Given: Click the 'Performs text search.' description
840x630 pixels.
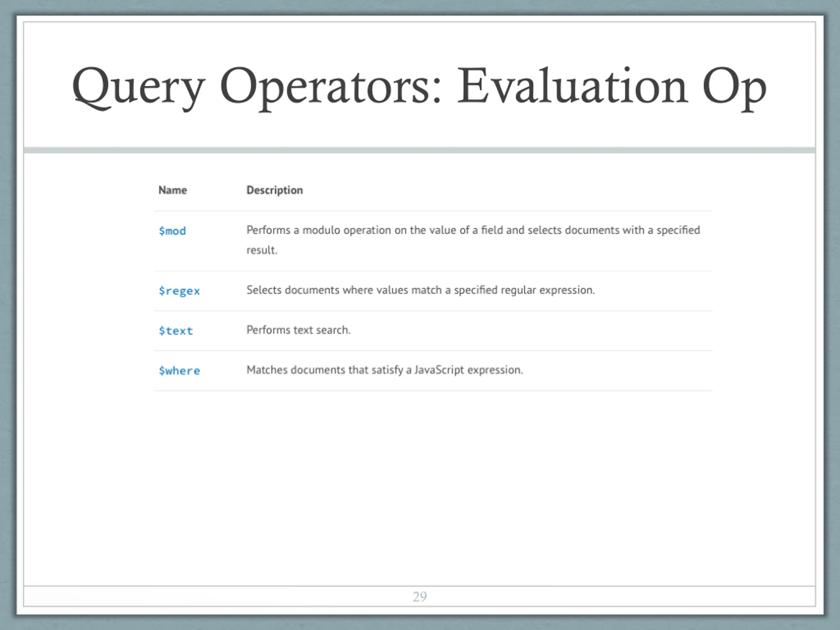Looking at the screenshot, I should coord(299,330).
